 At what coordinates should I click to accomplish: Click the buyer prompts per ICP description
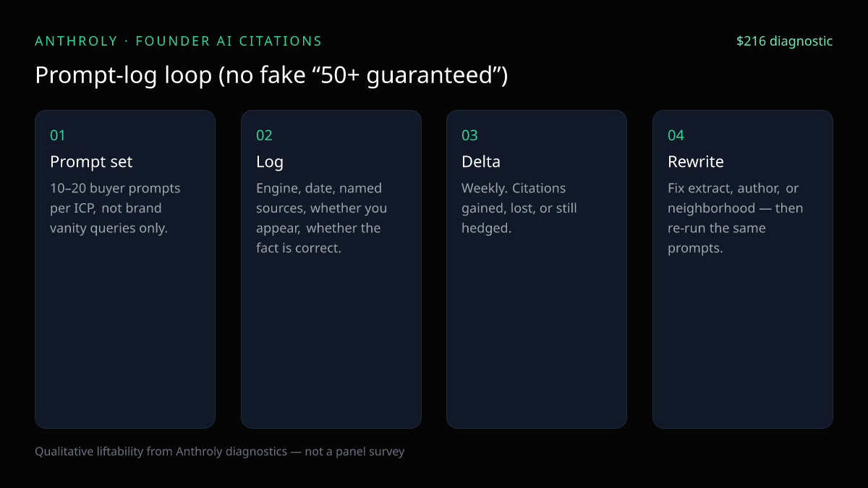(x=115, y=208)
